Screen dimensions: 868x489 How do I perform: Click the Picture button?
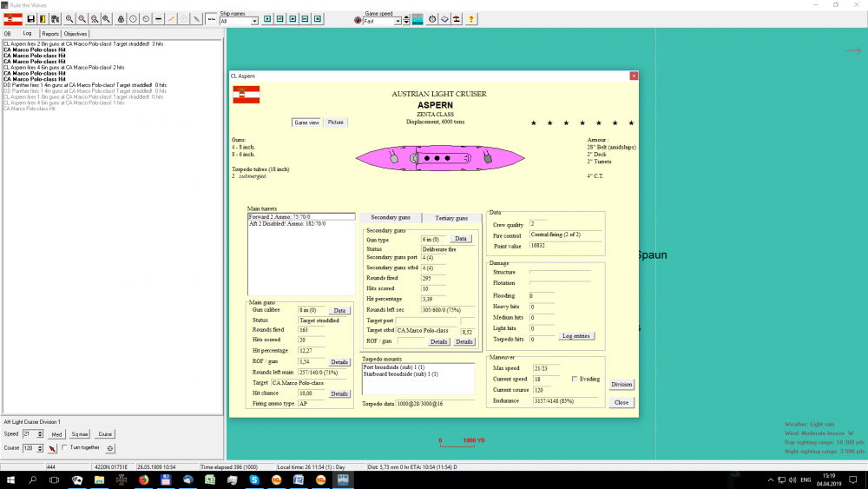335,122
